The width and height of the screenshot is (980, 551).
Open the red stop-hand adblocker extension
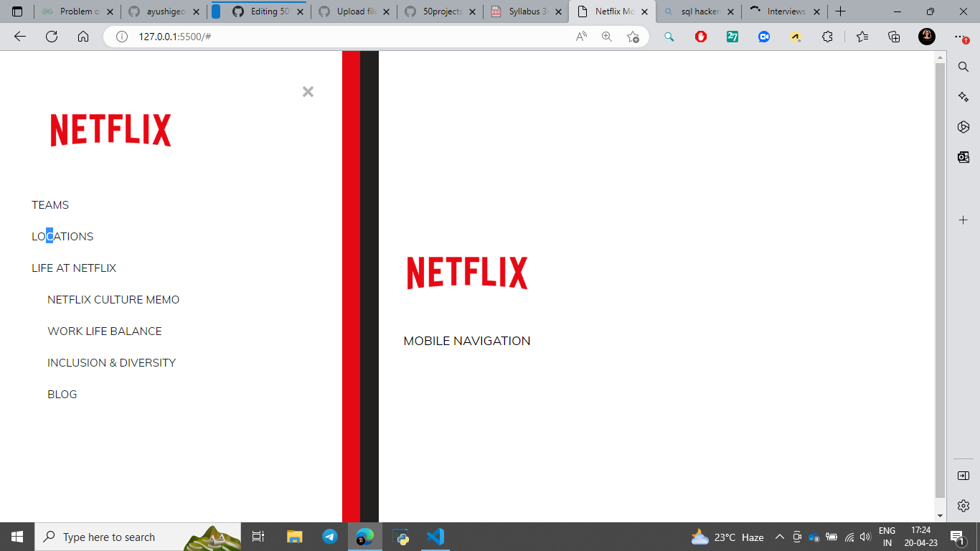701,37
